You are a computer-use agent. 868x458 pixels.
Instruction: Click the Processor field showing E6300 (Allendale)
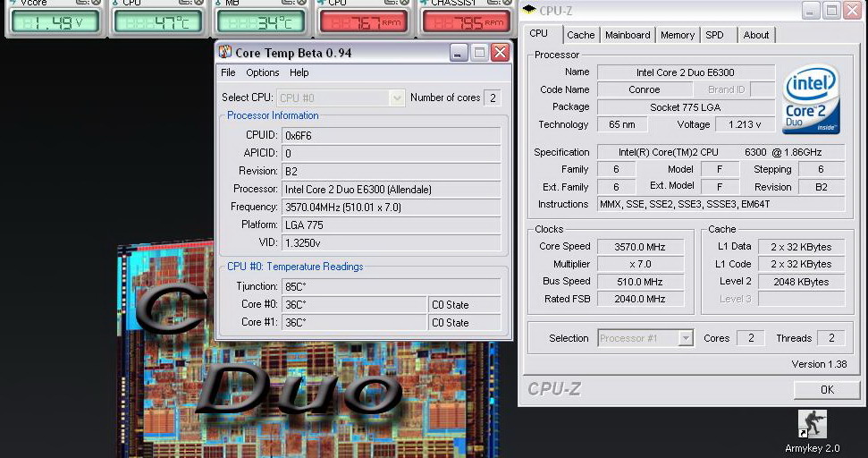click(x=392, y=190)
